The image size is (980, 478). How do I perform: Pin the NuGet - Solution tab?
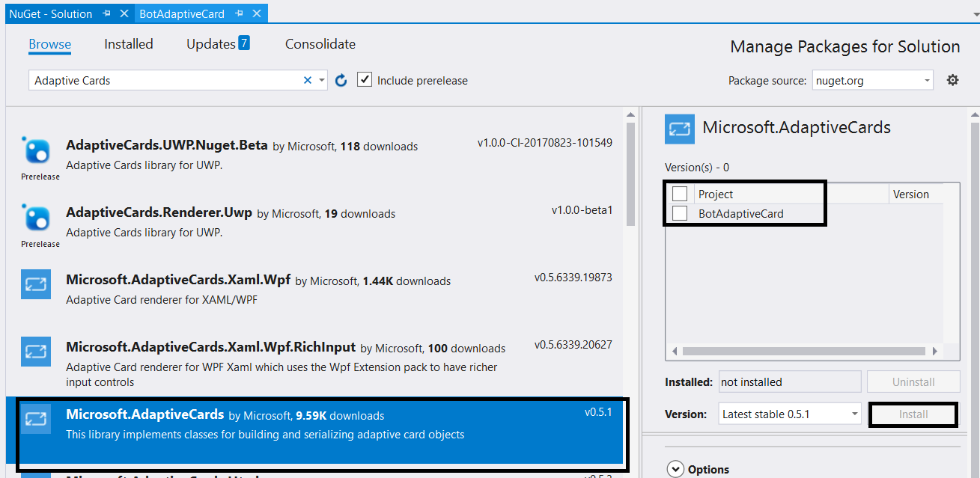coord(106,13)
